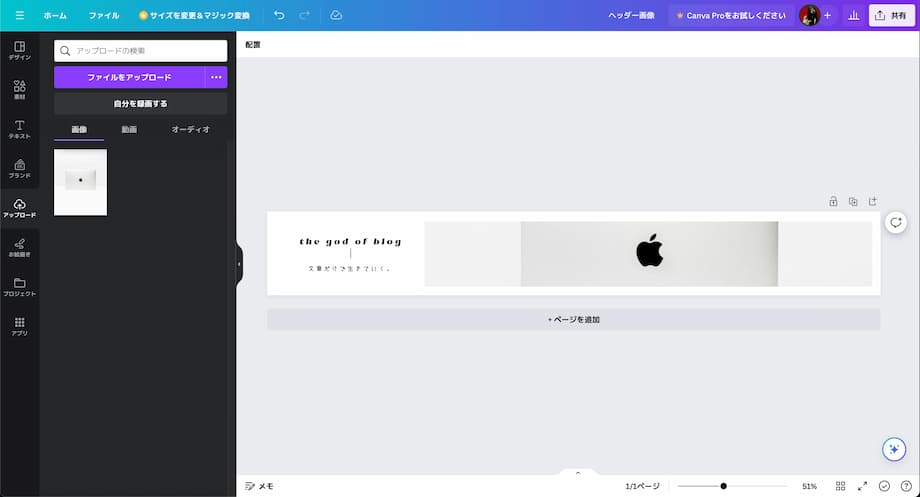Viewport: 920px width, 497px height.
Task: Click the 配置 position button
Action: point(253,45)
